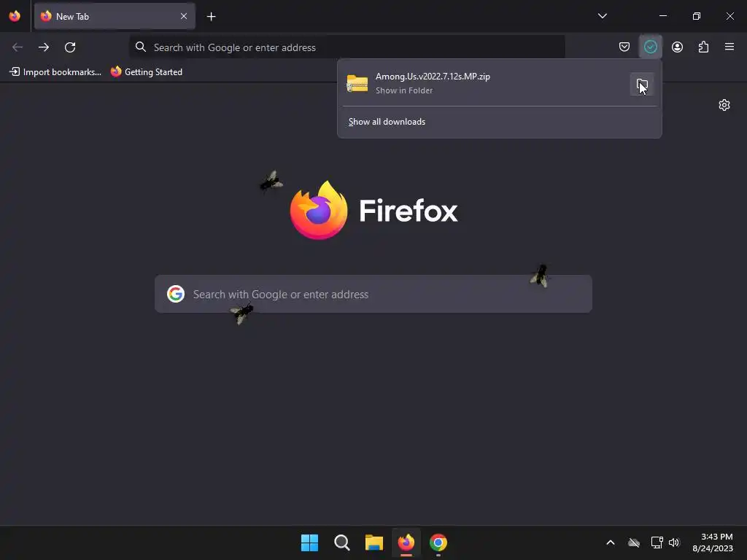747x560 pixels.
Task: Go back one page with the back arrow
Action: pos(18,47)
